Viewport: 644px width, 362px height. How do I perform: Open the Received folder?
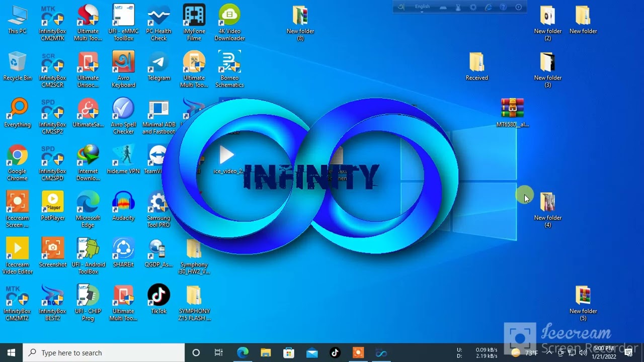(x=476, y=66)
